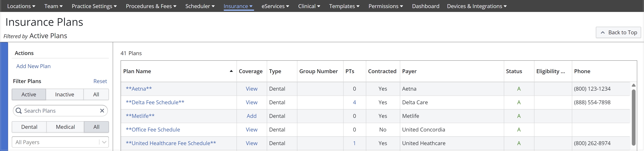644x151 pixels.
Task: Filter plans by Medical type
Action: tap(65, 127)
